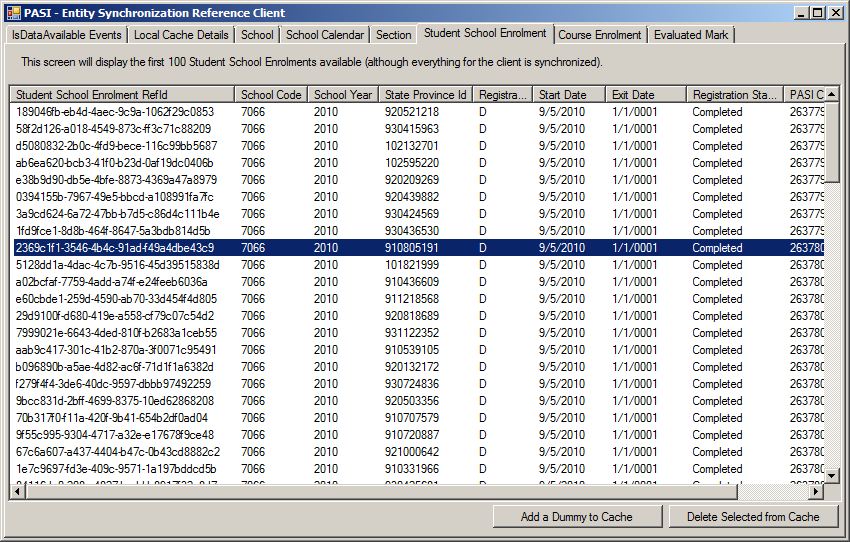
Task: Click the PASI application icon in title bar
Action: pos(14,13)
